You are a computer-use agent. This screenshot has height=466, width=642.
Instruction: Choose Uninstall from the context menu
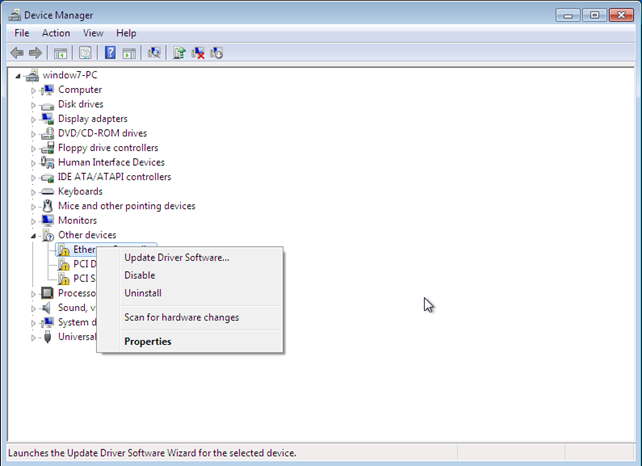[x=143, y=293]
